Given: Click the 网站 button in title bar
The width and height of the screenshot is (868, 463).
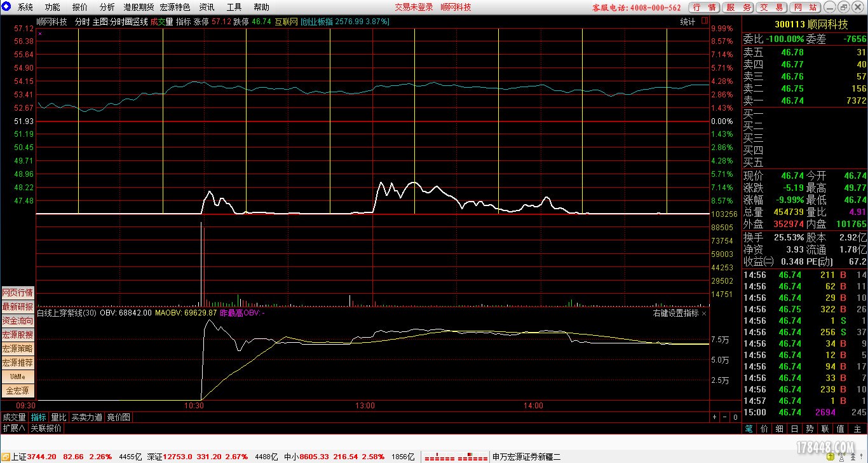Looking at the screenshot, I should point(806,8).
